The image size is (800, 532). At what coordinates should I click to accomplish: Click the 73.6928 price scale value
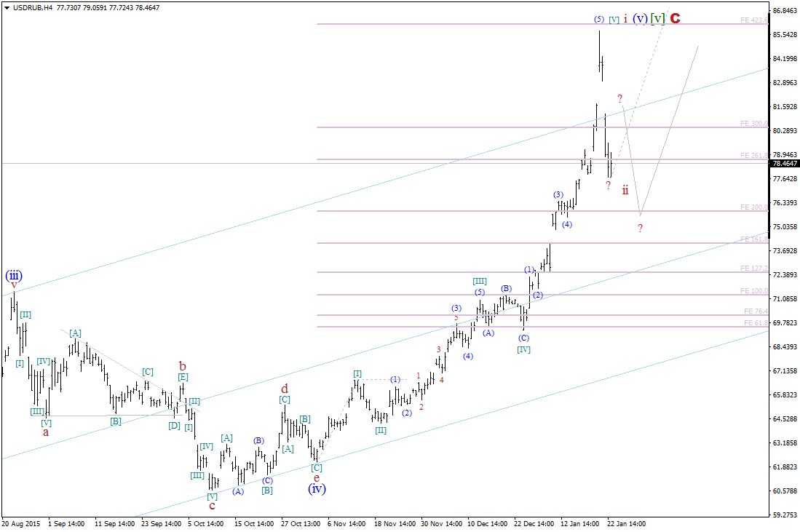[785, 251]
